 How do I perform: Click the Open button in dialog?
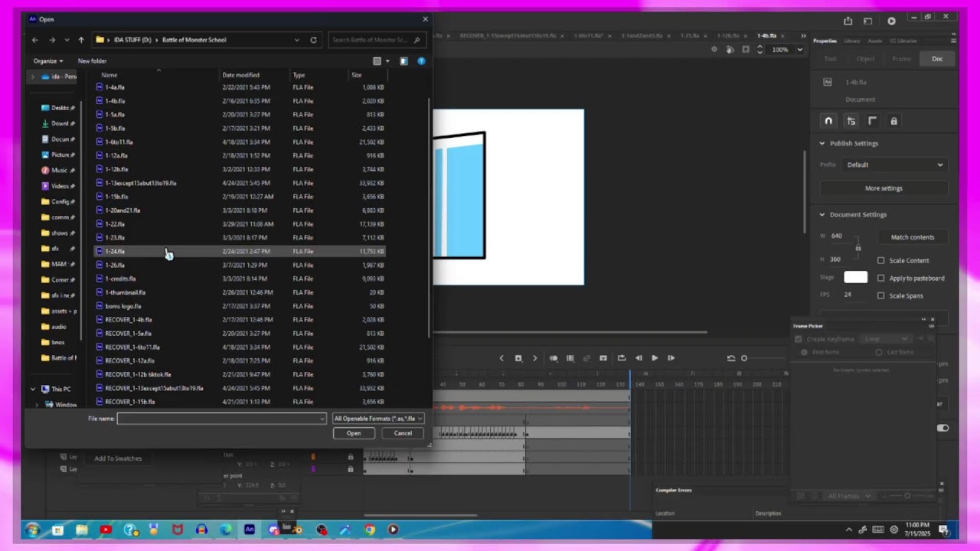(353, 433)
